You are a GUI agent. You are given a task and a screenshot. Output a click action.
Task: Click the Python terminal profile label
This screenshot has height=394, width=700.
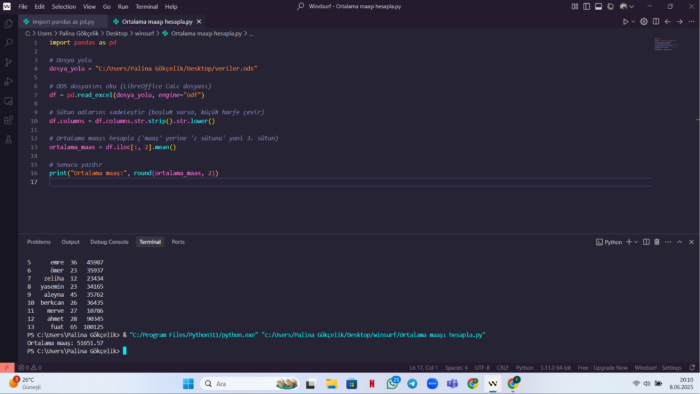pyautogui.click(x=609, y=242)
